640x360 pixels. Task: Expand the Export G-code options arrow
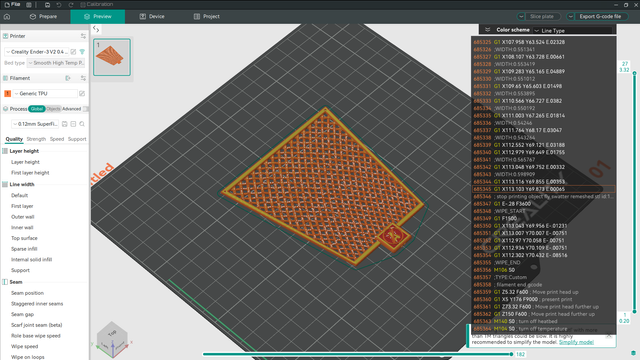click(571, 17)
